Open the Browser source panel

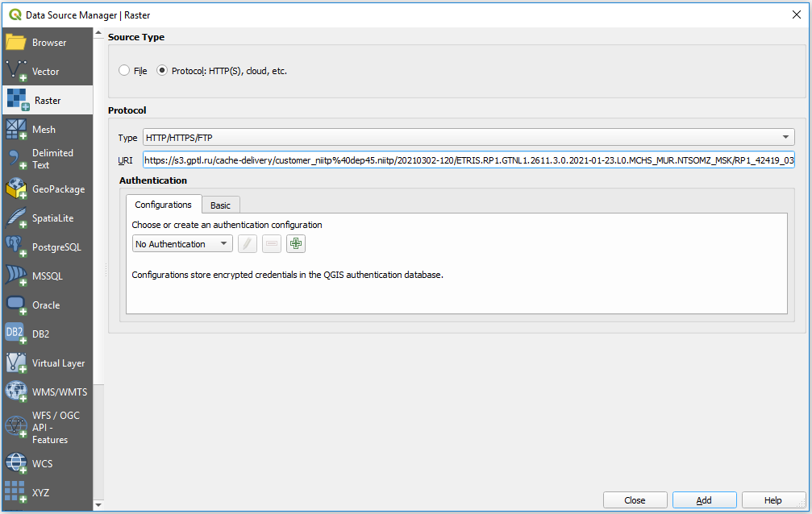tap(48, 43)
